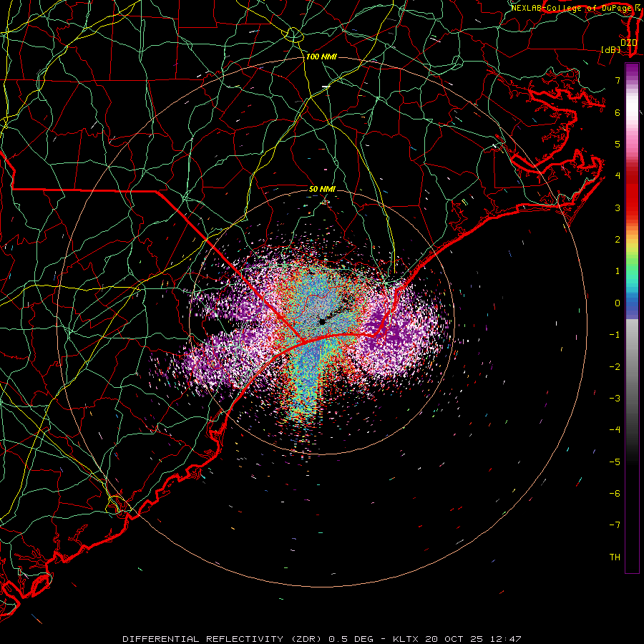Click the "-5" value on the dB scale
This screenshot has width=644, height=644.
click(x=615, y=462)
